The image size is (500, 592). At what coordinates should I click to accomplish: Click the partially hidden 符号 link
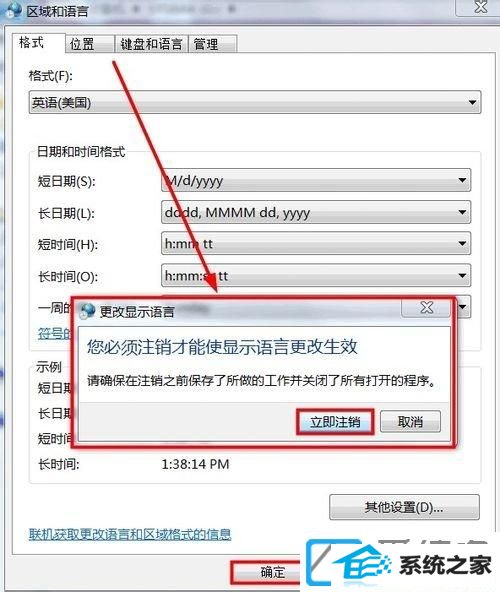coord(54,333)
